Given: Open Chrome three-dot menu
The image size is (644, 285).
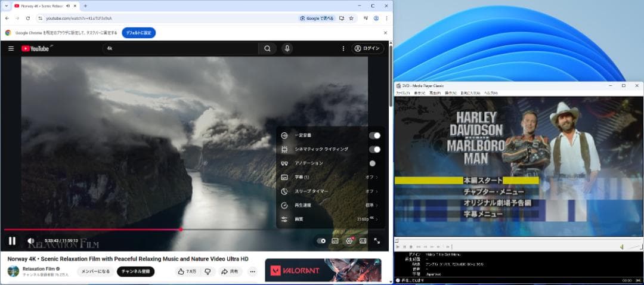Looking at the screenshot, I should (386, 18).
